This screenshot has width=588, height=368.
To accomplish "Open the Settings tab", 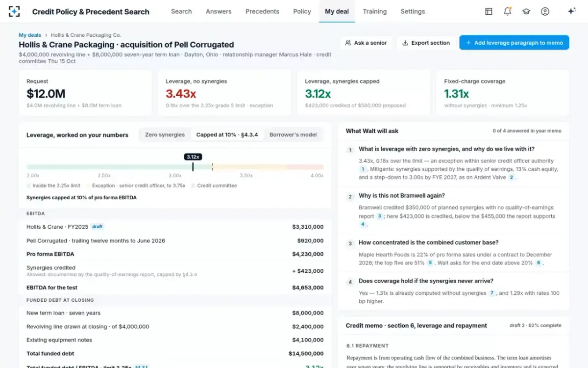I will pos(413,11).
